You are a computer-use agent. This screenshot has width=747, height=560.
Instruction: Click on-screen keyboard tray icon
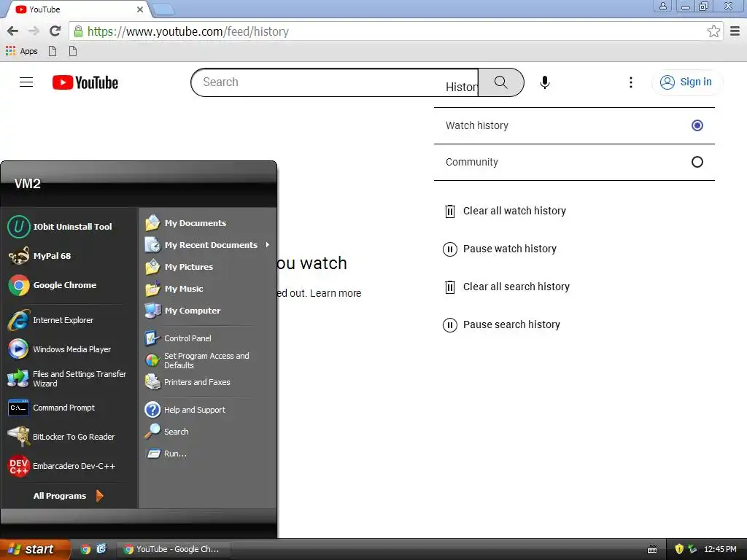click(x=653, y=550)
